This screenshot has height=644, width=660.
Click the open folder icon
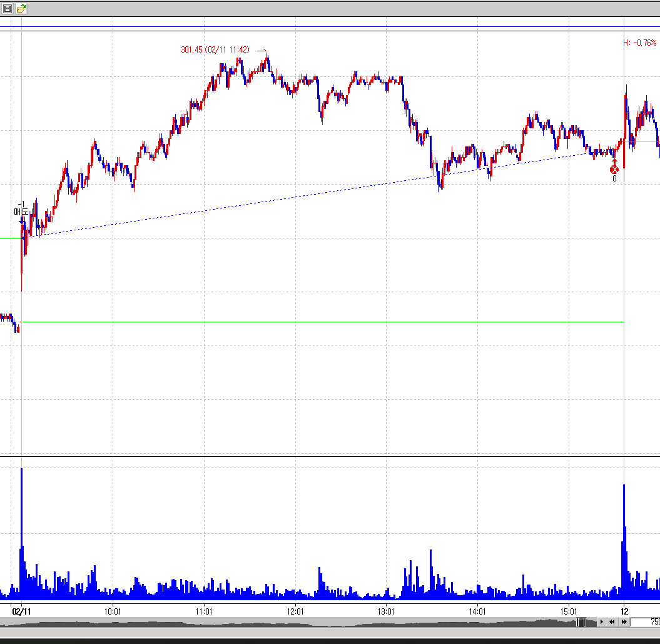click(21, 9)
